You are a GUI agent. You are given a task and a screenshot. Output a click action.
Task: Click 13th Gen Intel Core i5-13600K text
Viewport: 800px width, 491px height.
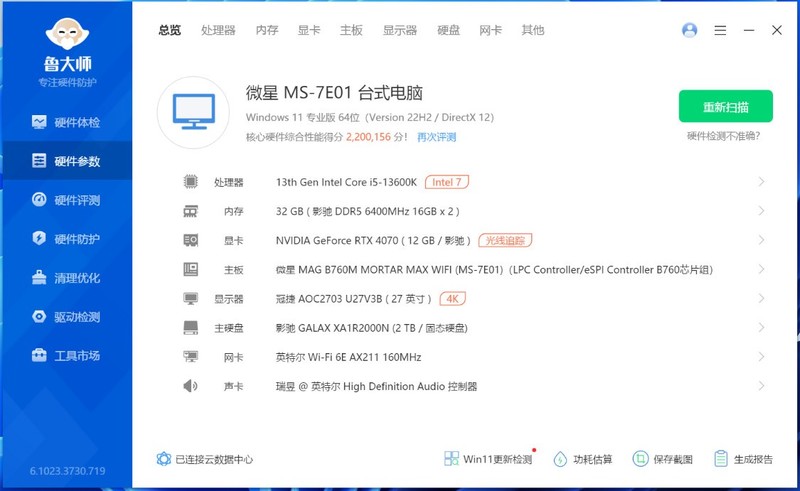click(x=346, y=182)
